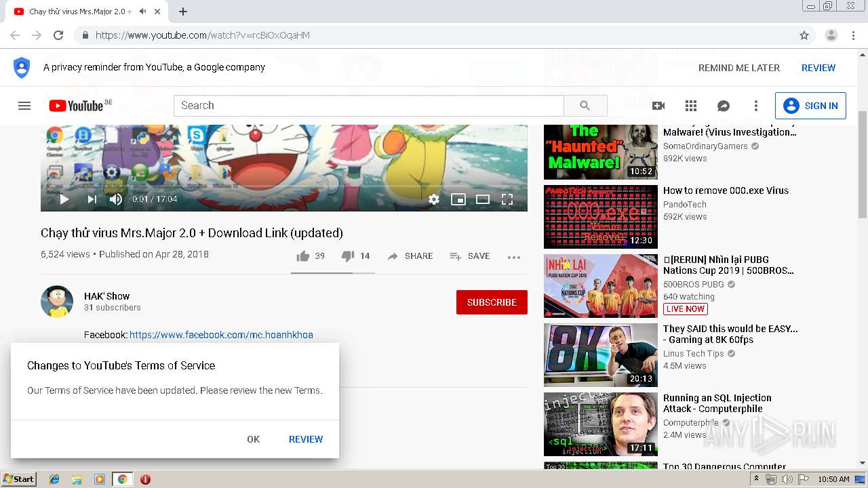Bookmark this page with star icon
This screenshot has height=488, width=868.
[x=804, y=35]
